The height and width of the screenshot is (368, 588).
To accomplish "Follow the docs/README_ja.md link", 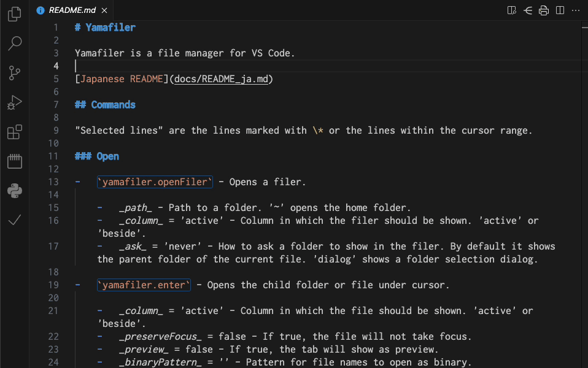I will pos(221,79).
